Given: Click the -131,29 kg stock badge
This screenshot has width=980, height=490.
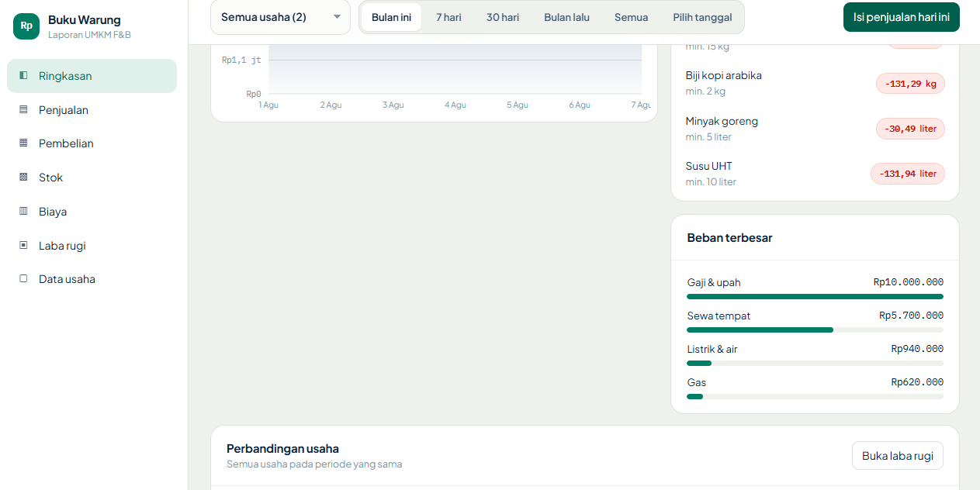Looking at the screenshot, I should 910,84.
